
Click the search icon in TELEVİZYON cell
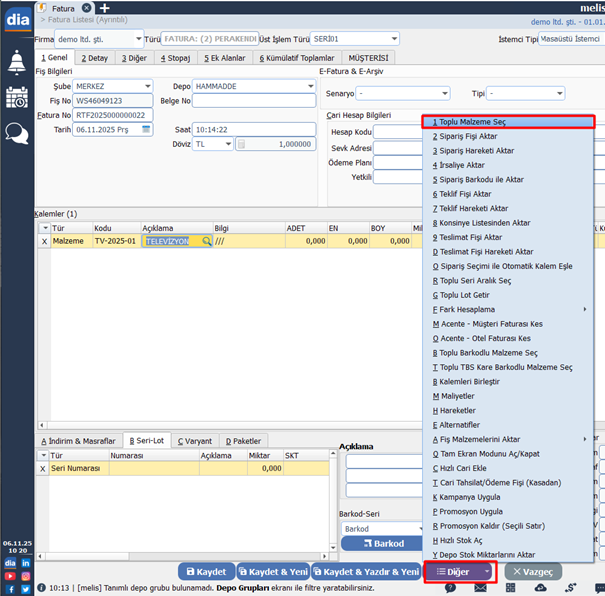pyautogui.click(x=207, y=241)
